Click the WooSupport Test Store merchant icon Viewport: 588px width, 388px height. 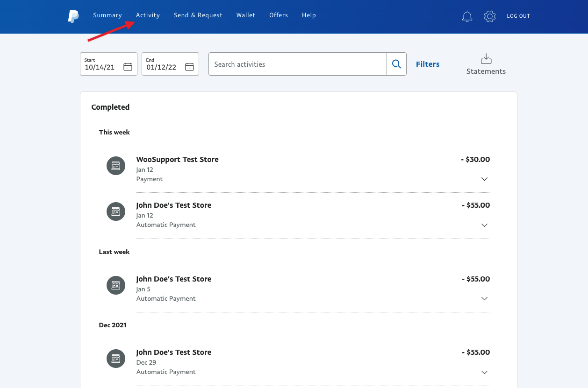coord(115,165)
